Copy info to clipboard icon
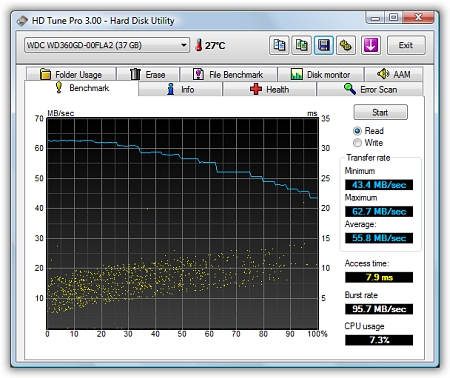The image size is (450, 378). 279,45
